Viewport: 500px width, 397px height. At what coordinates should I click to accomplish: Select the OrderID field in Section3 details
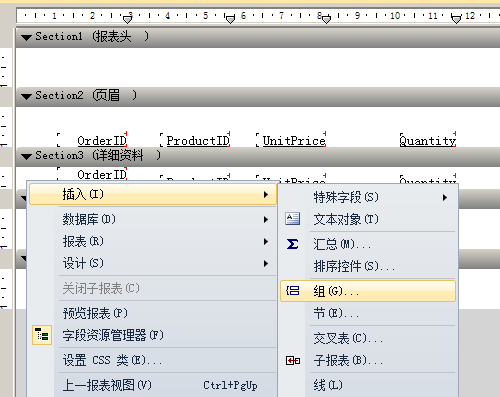tap(92, 173)
